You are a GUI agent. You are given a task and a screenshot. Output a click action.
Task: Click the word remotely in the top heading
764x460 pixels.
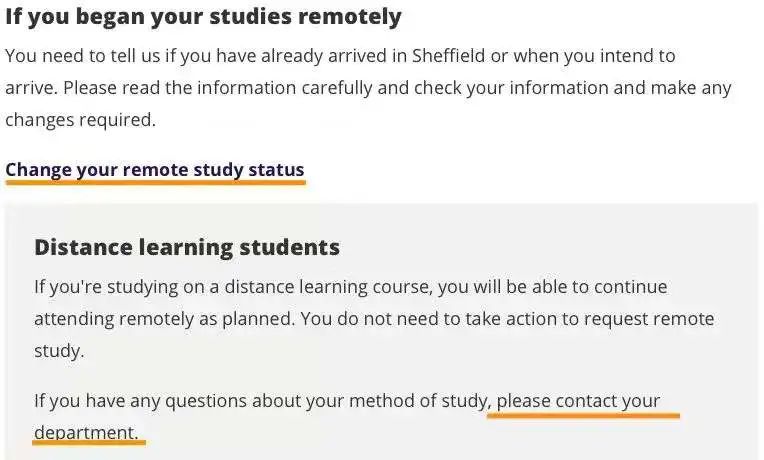coord(350,16)
